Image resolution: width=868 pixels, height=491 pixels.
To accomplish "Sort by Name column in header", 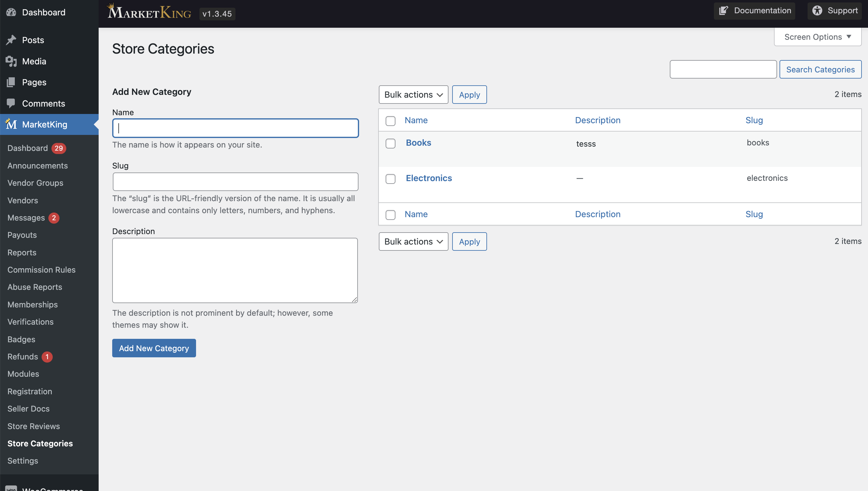I will pos(416,120).
